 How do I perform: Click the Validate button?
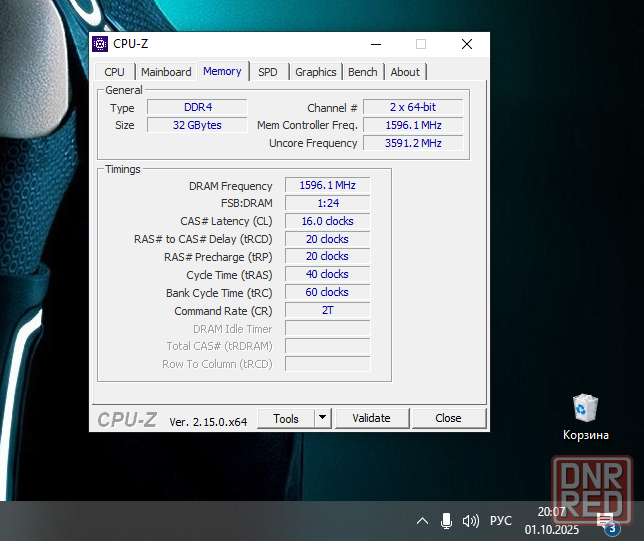click(371, 418)
